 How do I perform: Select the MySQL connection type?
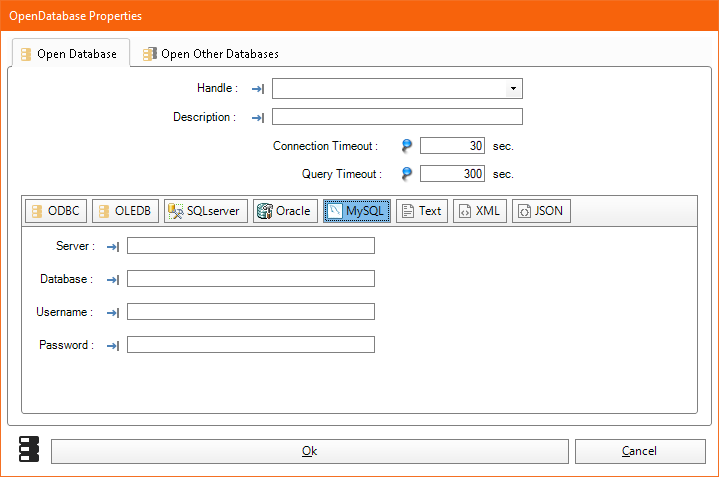pos(357,211)
